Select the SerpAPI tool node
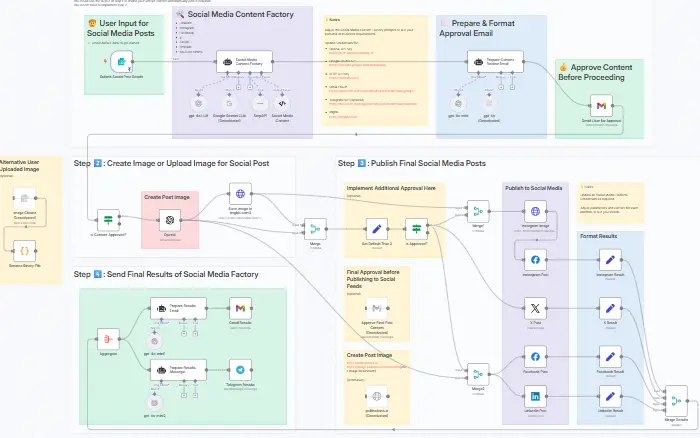The width and height of the screenshot is (700, 438). click(260, 104)
